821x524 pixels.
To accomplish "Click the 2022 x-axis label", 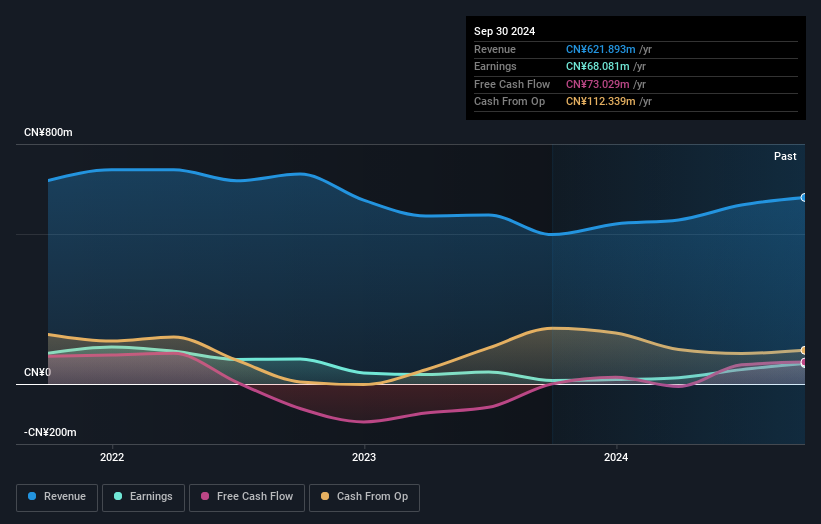I will 112,458.
